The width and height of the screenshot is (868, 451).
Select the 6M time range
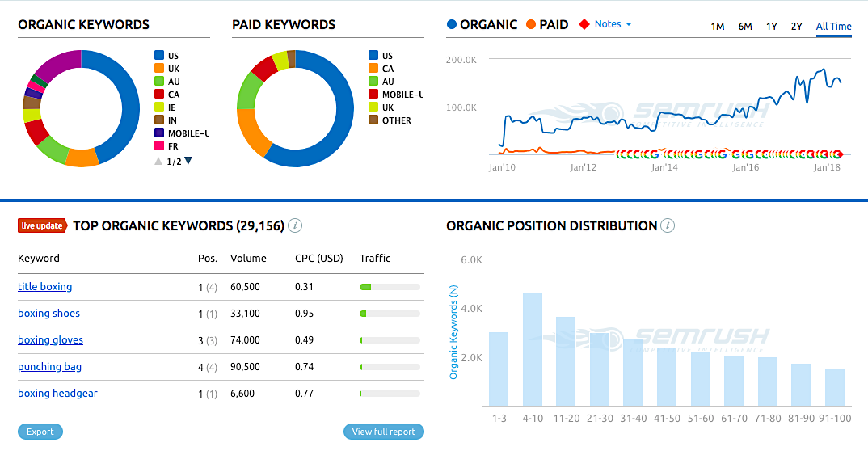point(744,27)
